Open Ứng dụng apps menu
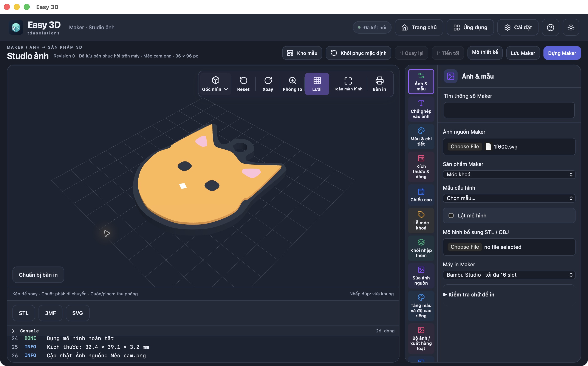588x366 pixels. click(470, 27)
